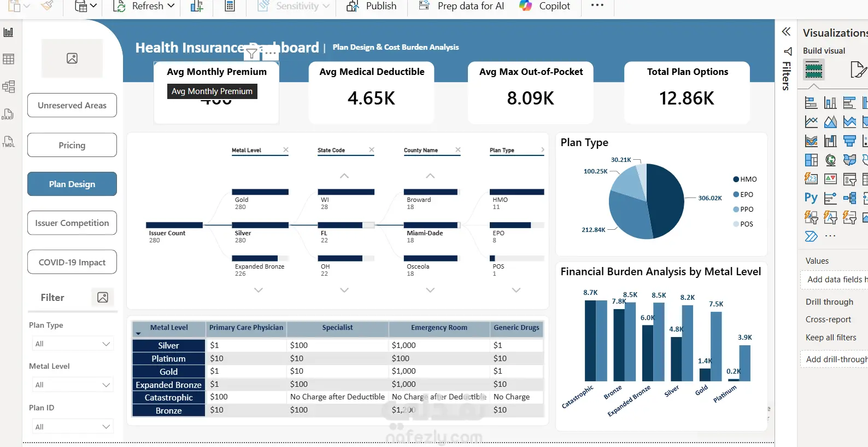Open more visuals ellipsis in Visualizations
Screen dimensions: 868x447
tap(830, 236)
